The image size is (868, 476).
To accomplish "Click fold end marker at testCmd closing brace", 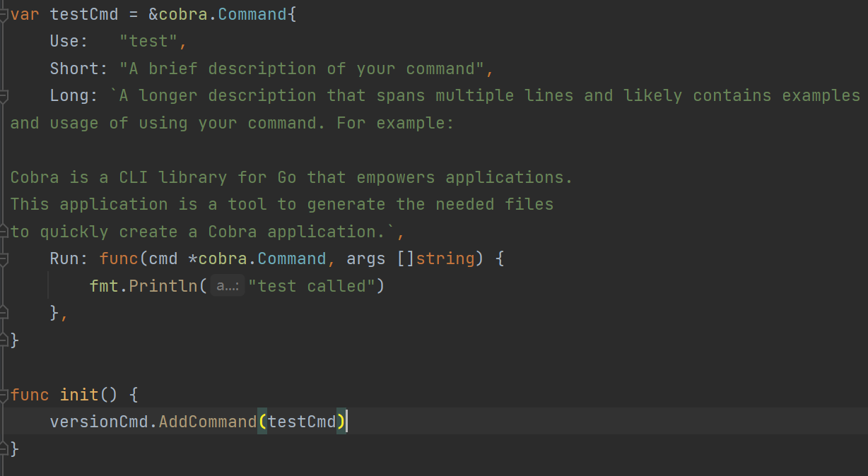I will click(x=4, y=340).
